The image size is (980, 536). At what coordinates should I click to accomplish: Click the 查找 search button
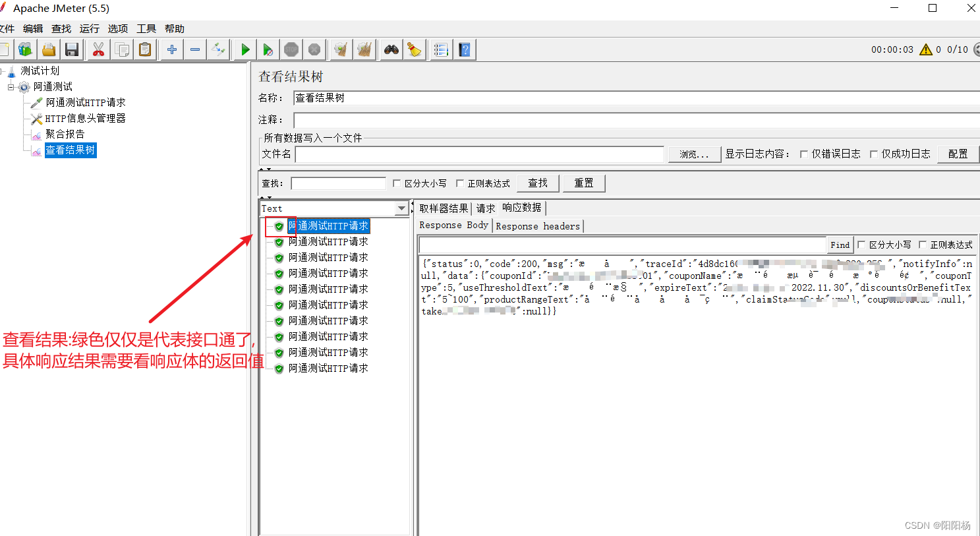tap(538, 183)
